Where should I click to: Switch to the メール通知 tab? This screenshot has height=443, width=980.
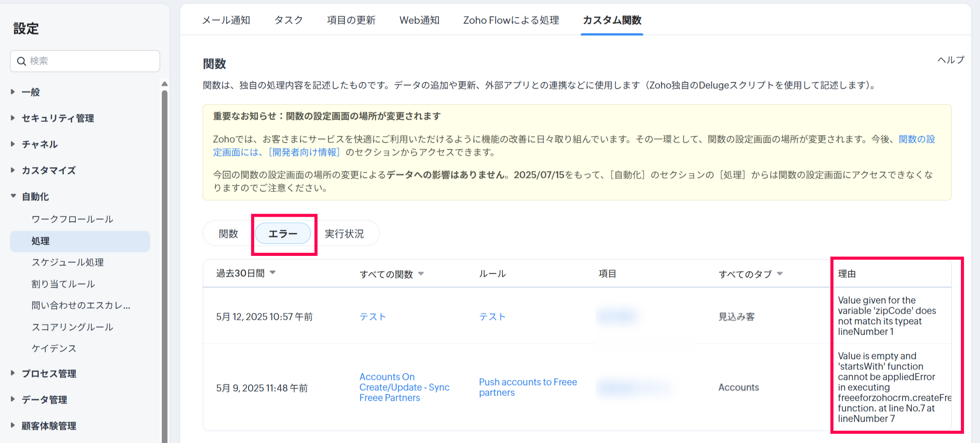(226, 20)
